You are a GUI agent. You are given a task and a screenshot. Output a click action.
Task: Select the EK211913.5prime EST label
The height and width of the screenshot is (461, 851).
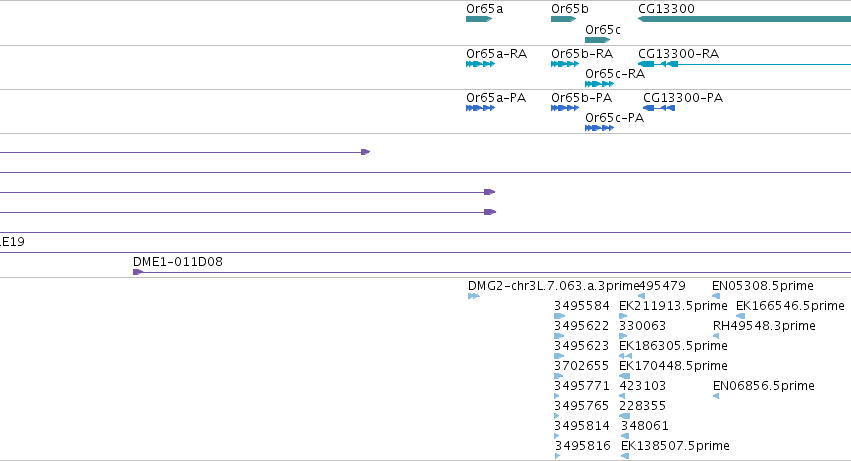673,306
